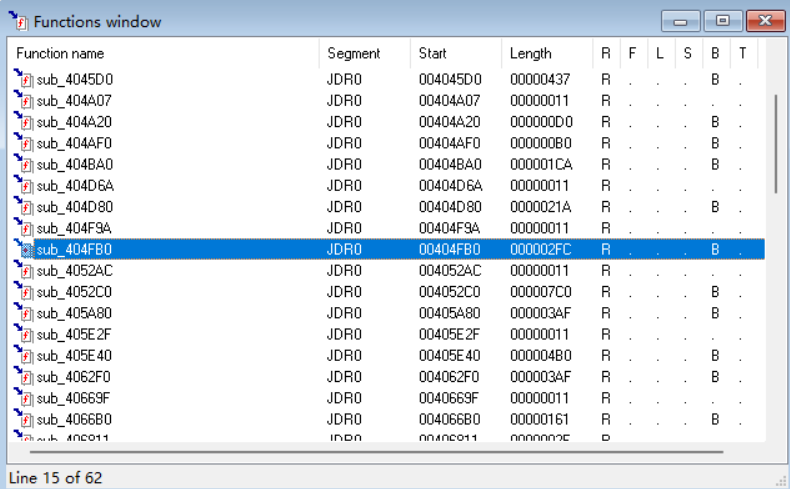Click the T column header
This screenshot has height=489, width=790.
coord(742,53)
